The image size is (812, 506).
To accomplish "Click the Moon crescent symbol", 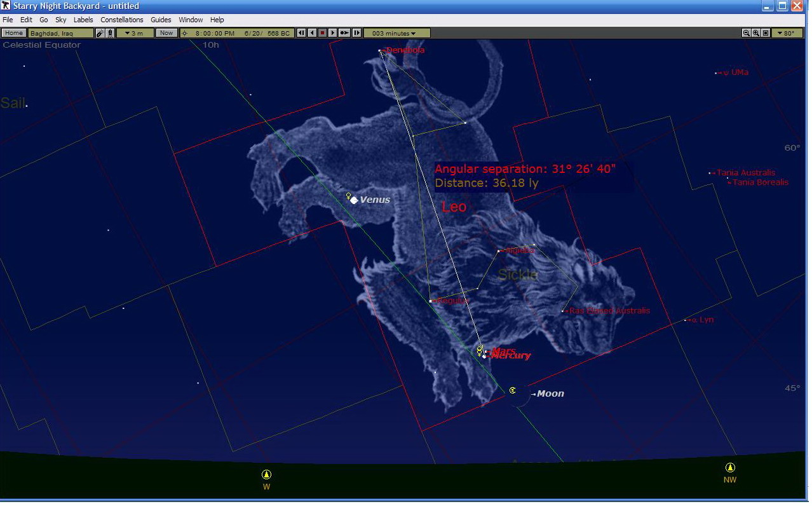I will pos(513,390).
